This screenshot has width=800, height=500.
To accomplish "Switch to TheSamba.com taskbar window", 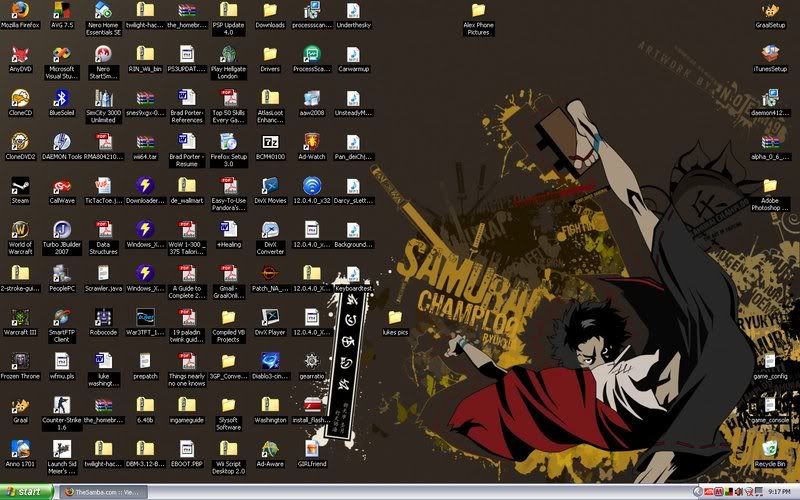I will [104, 492].
